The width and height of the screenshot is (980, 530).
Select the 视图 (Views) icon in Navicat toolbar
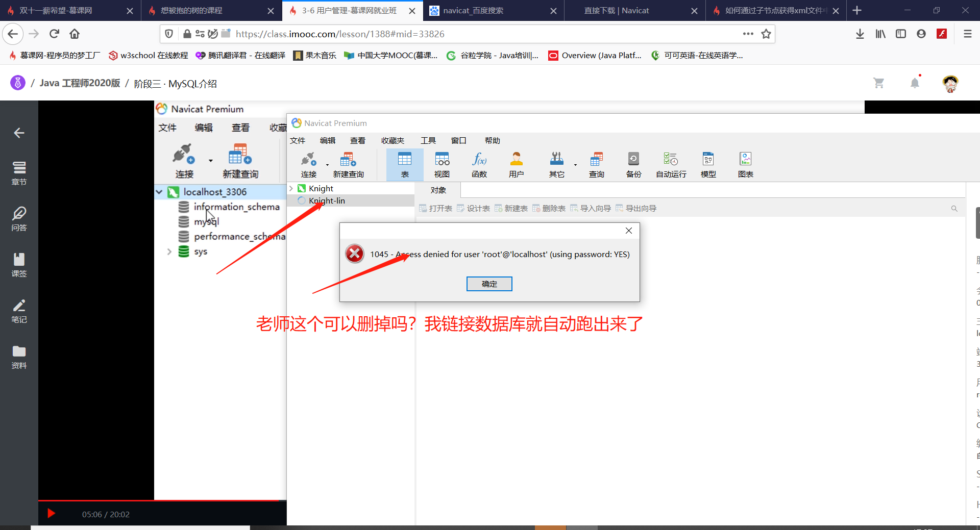pos(442,163)
